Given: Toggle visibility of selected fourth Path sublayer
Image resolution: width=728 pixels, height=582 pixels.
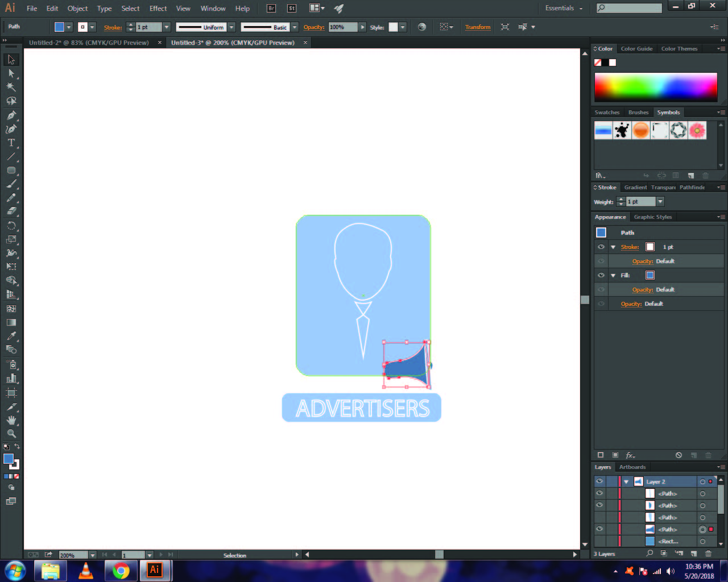Looking at the screenshot, I should click(x=599, y=529).
